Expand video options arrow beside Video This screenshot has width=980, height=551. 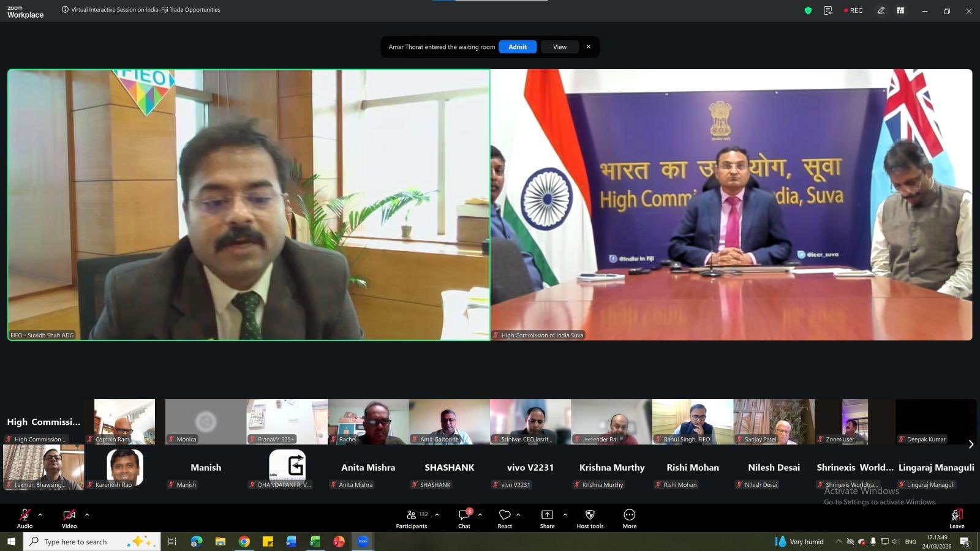[87, 514]
